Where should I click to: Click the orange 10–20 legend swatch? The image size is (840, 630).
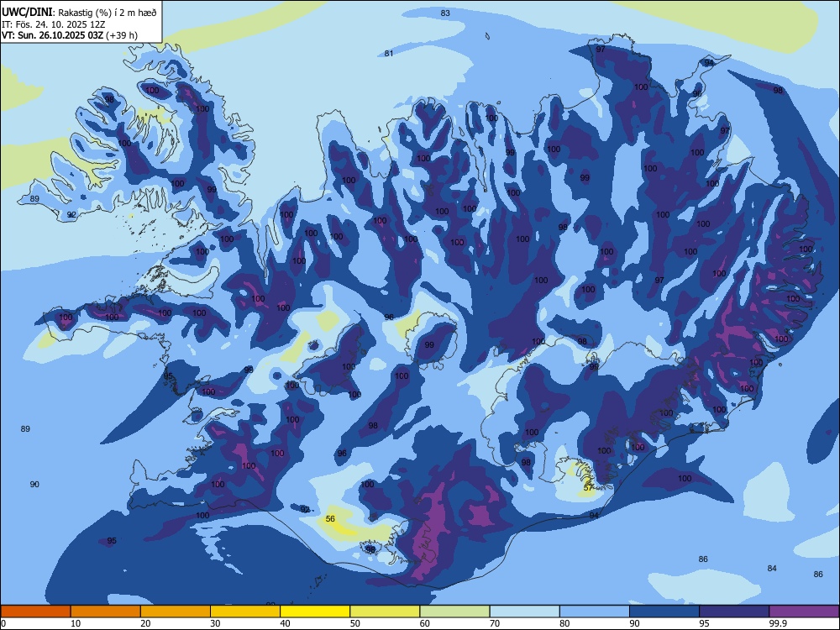click(x=106, y=612)
